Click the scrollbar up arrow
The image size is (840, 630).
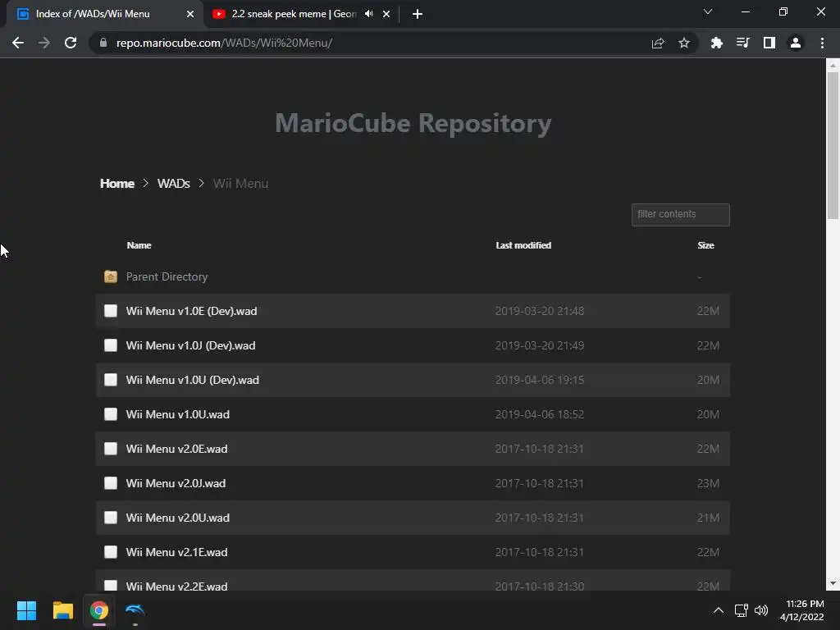pos(833,65)
